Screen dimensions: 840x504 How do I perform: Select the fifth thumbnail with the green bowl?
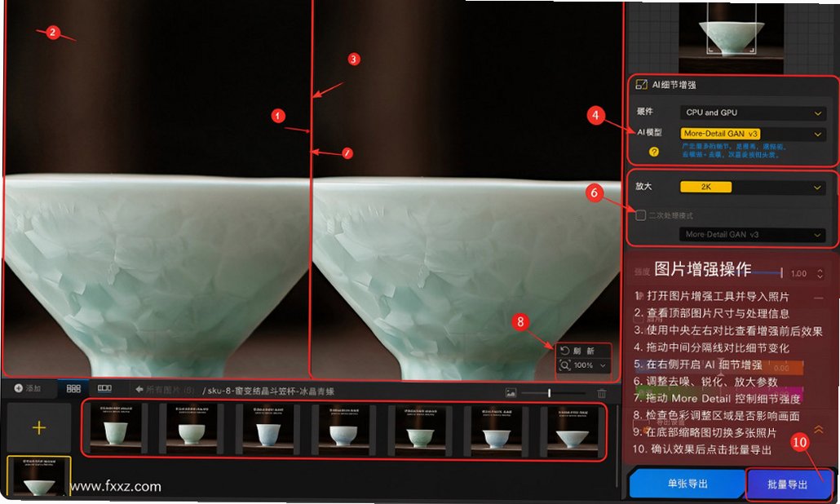[420, 430]
